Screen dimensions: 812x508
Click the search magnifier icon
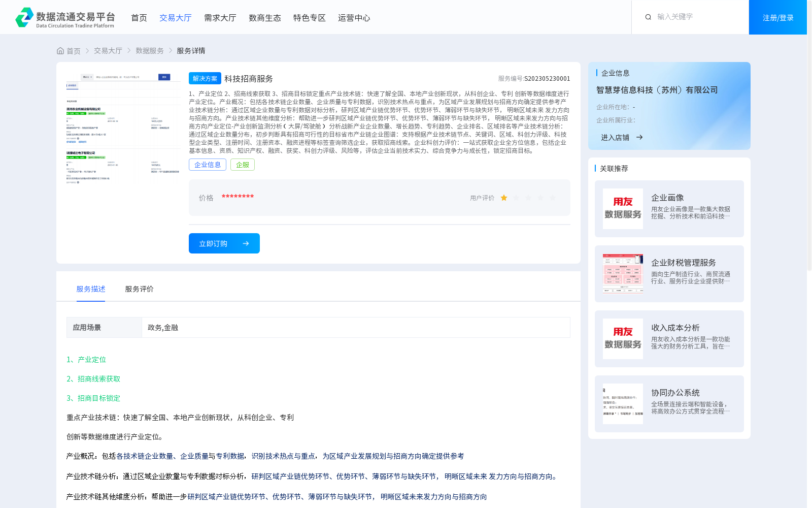point(648,17)
